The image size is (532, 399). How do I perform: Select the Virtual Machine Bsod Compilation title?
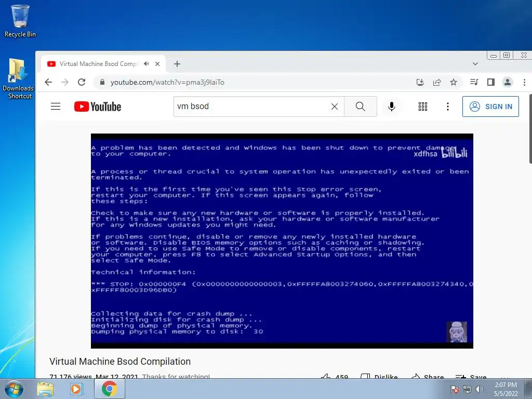click(120, 362)
